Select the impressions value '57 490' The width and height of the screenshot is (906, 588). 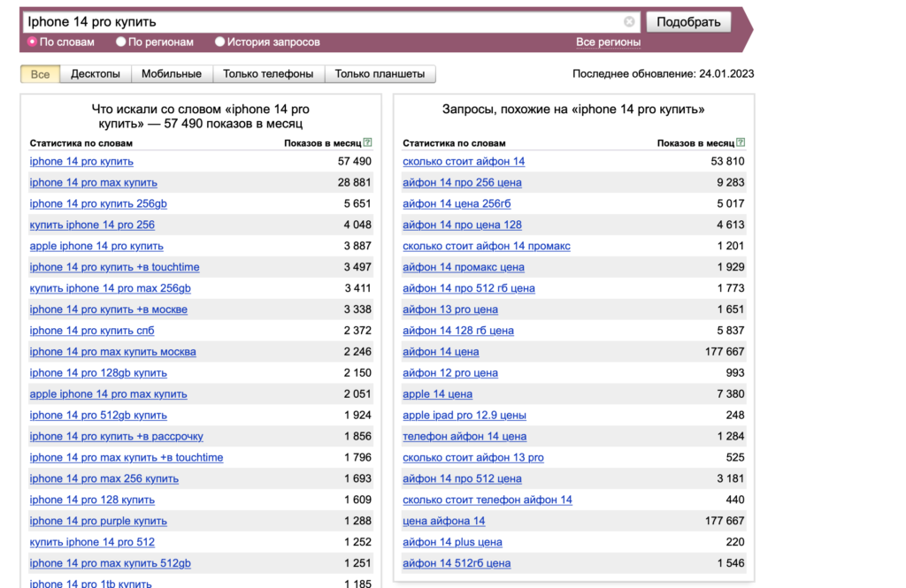pos(355,161)
